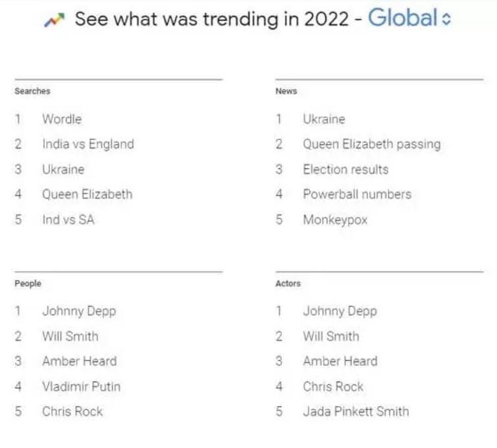Screen dimensions: 497x448
Task: Open the India vs England search
Action: [x=88, y=144]
